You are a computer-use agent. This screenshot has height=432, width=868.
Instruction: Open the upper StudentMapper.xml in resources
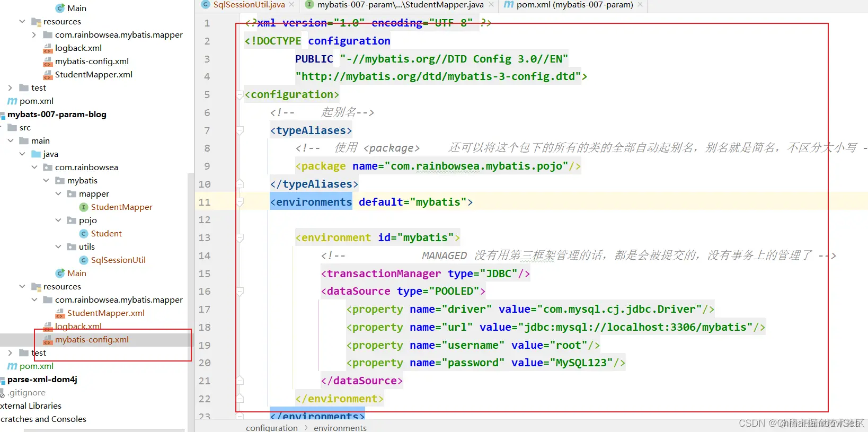point(93,74)
